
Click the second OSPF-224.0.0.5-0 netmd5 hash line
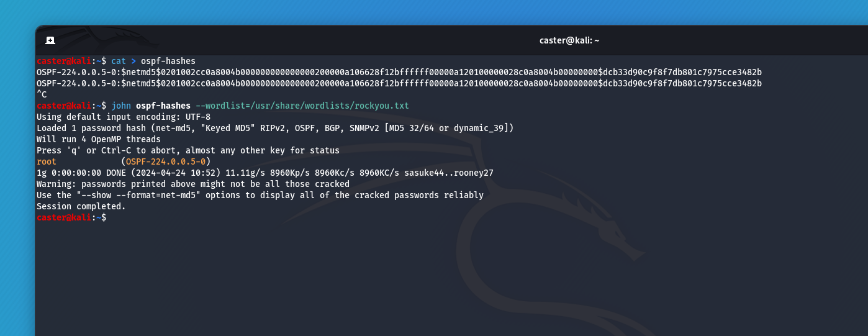[x=399, y=83]
